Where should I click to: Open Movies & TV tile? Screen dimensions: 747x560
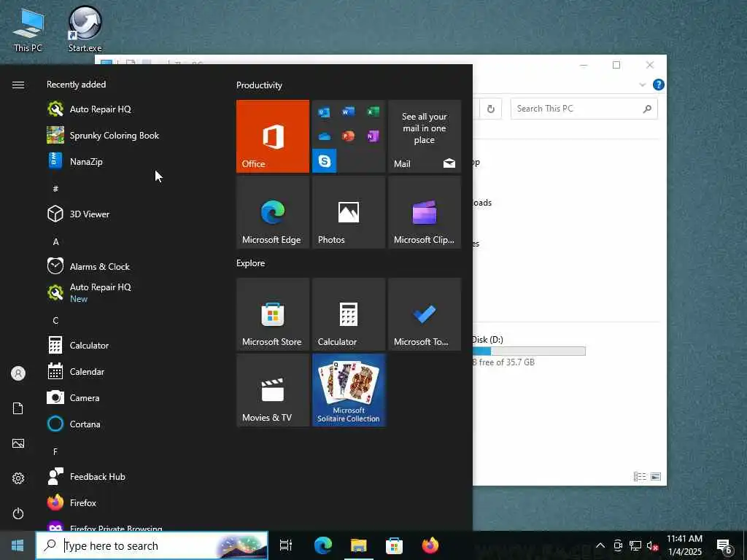(x=273, y=390)
